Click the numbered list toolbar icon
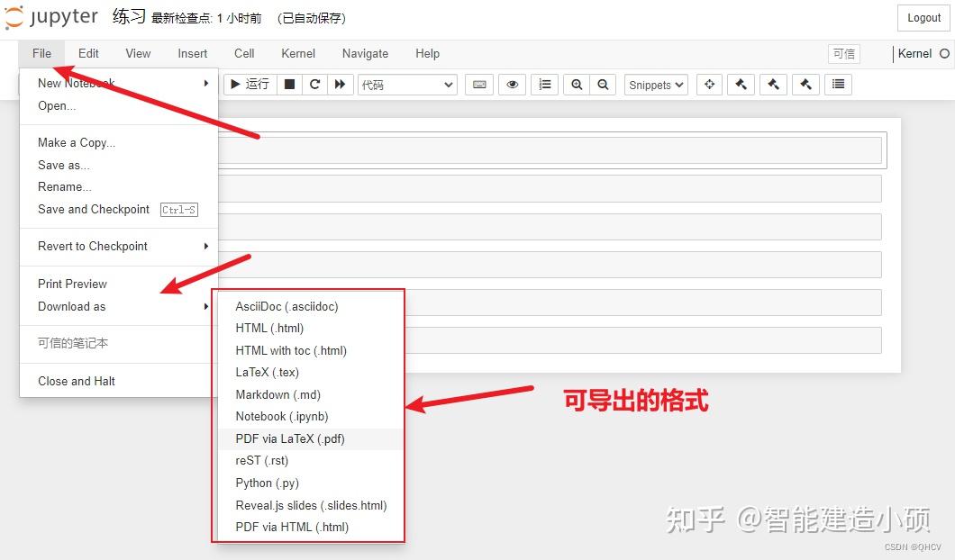Screen dimensions: 955x560 (x=544, y=84)
